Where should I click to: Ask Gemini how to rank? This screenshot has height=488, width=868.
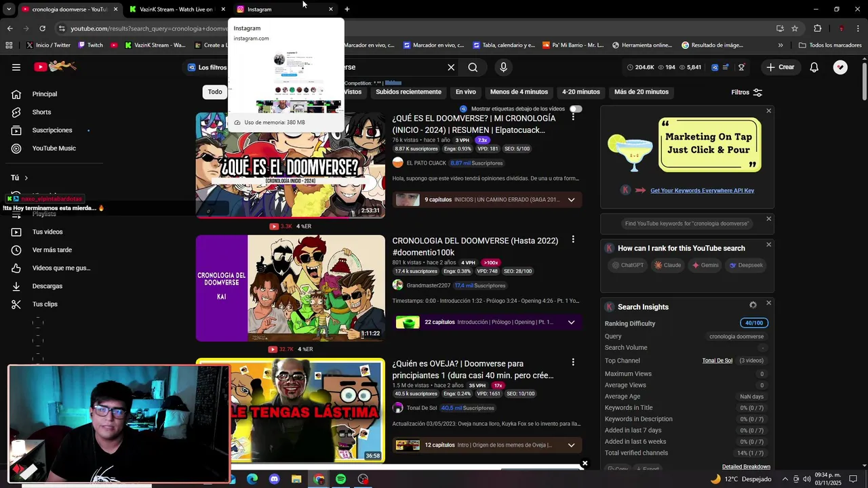(705, 265)
